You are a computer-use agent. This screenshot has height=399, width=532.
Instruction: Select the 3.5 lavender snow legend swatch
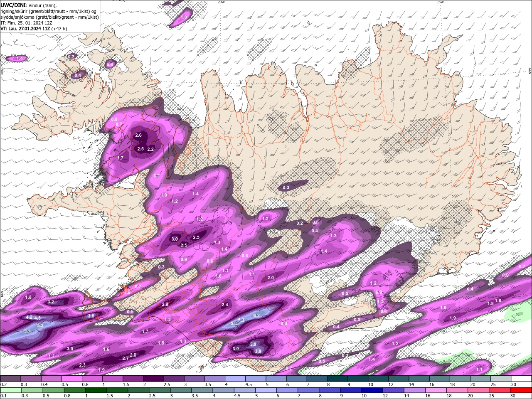click(x=215, y=379)
